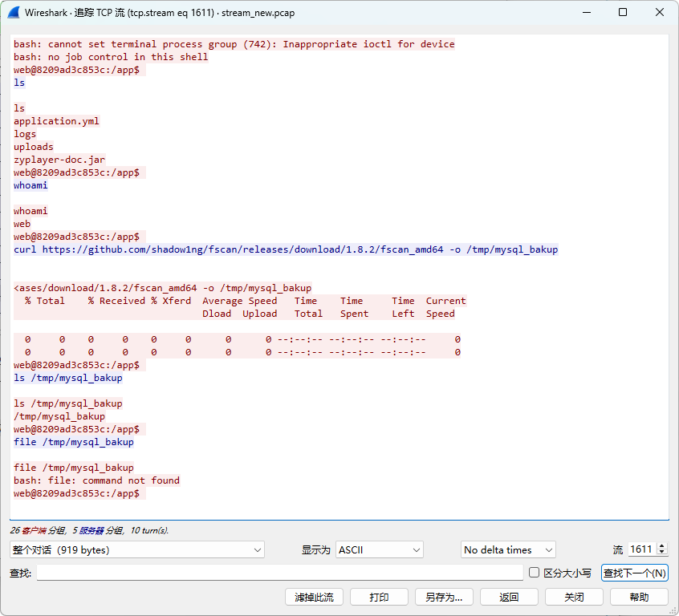Click the first blue 'ls' client command
The height and width of the screenshot is (616, 679).
19,83
